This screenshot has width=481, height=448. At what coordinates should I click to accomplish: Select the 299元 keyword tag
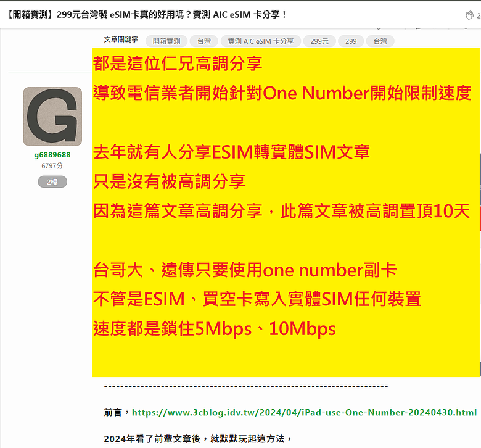319,41
